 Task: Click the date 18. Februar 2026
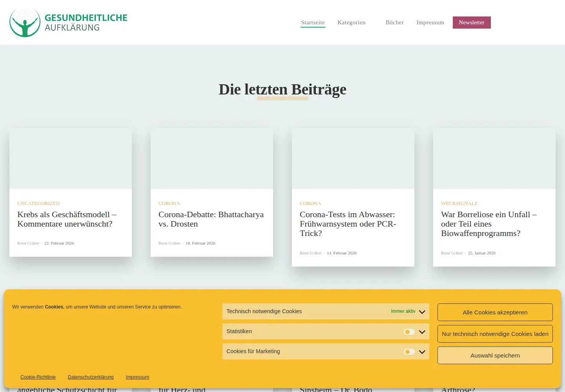click(x=200, y=243)
